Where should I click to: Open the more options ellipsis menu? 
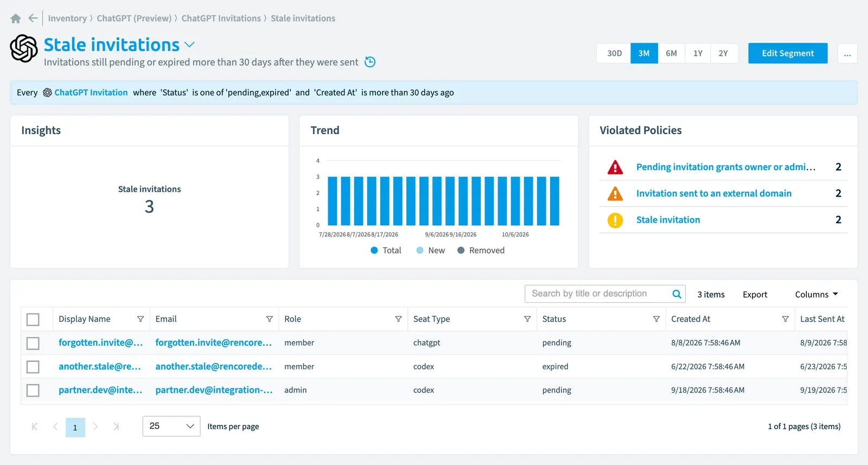847,53
